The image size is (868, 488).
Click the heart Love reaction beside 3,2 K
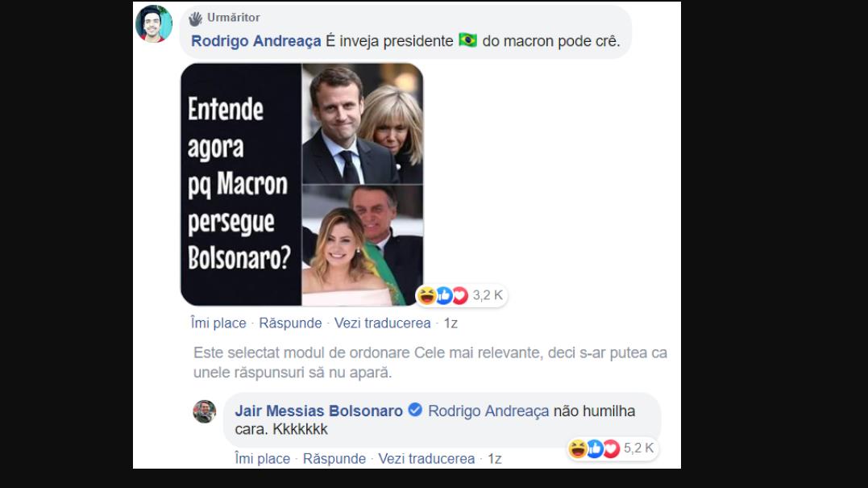460,295
